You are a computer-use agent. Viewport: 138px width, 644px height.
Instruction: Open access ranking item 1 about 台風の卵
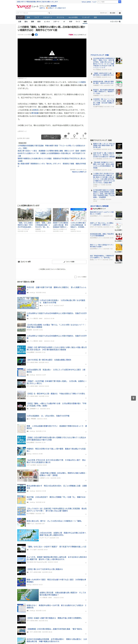point(104,63)
